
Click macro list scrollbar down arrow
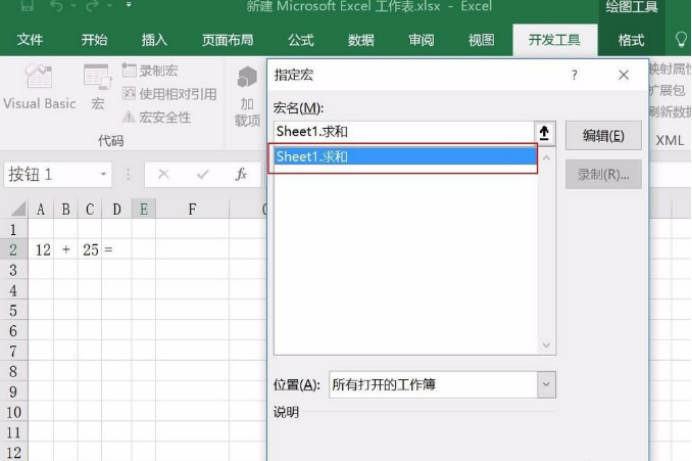pos(546,345)
